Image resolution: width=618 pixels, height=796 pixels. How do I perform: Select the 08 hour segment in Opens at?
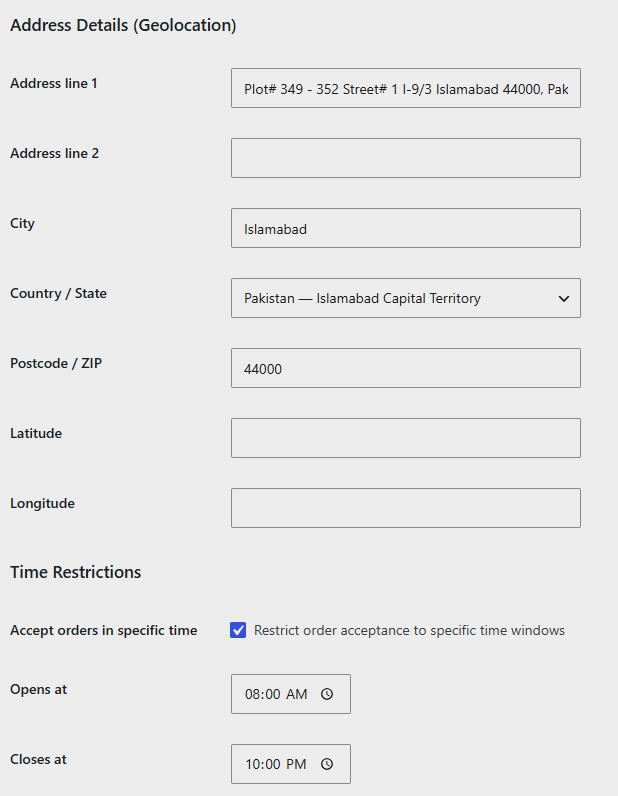point(252,694)
